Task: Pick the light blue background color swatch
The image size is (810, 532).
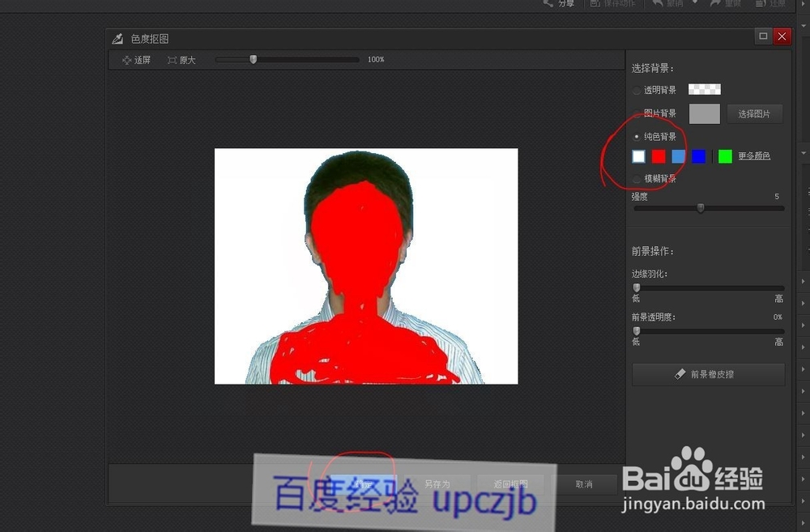Action: [x=678, y=156]
